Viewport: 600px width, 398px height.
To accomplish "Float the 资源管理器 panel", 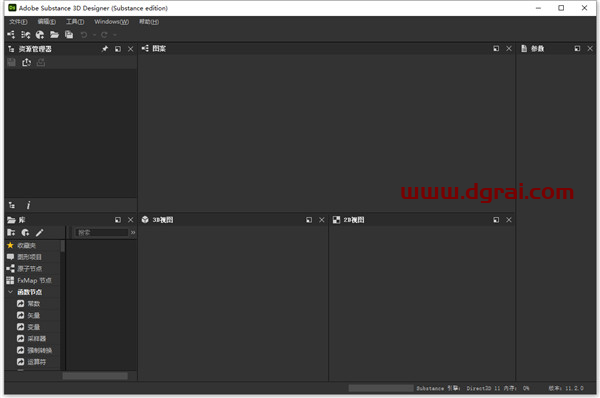I will pyautogui.click(x=118, y=49).
